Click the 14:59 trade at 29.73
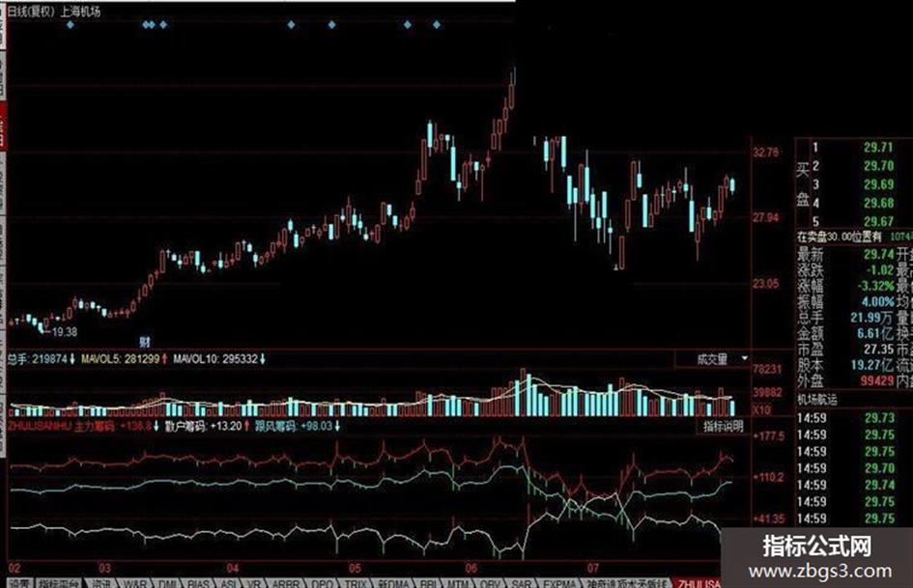 pos(846,418)
